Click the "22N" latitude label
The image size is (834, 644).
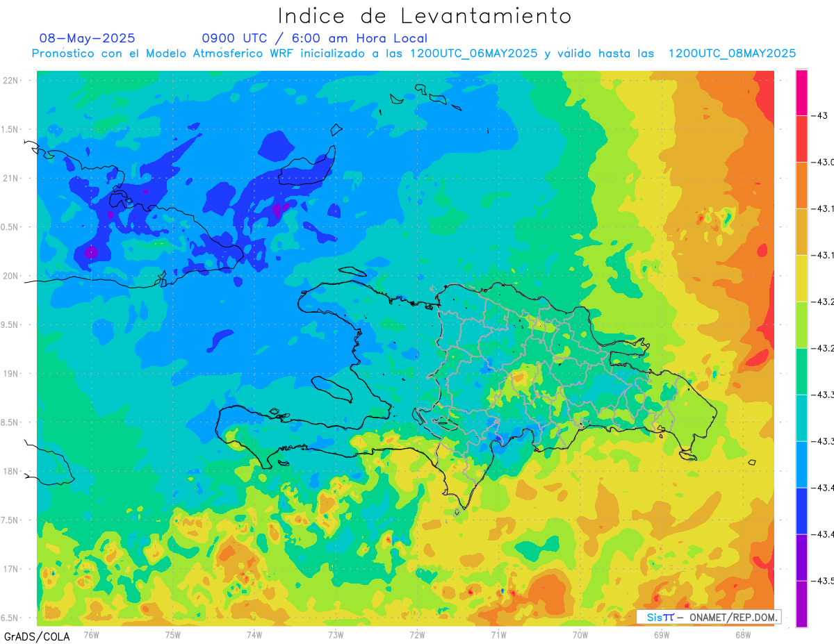(x=10, y=81)
